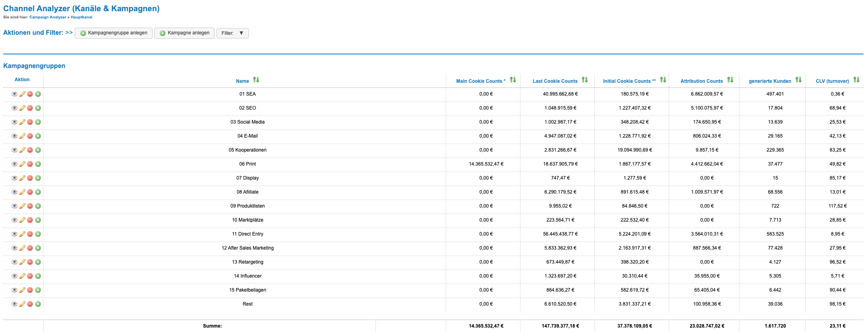Screen dimensions: 868x332
Task: Click the 583.525 generated customers value
Action: click(x=775, y=234)
